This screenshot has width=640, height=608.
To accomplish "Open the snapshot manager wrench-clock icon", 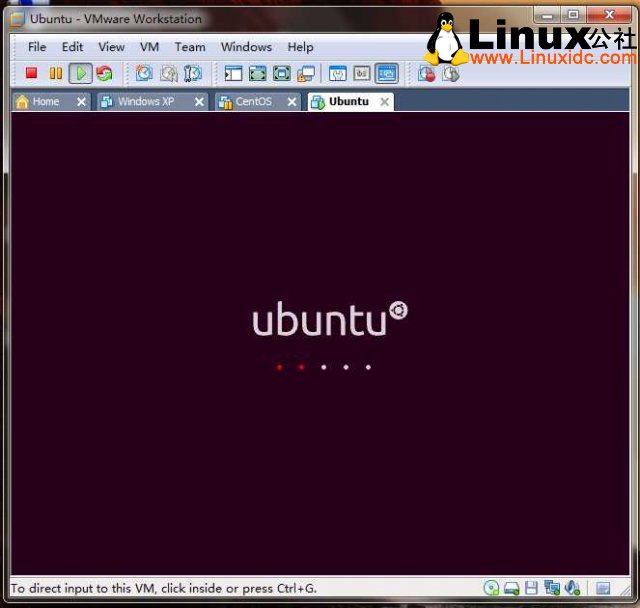I will (x=192, y=73).
